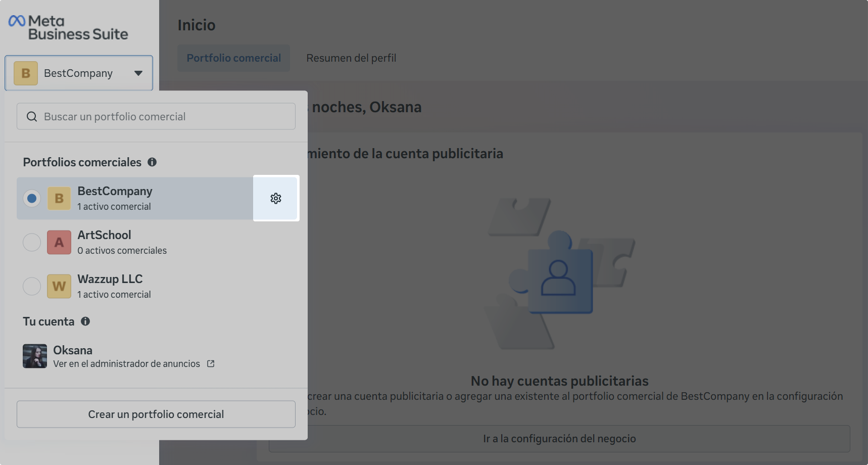Click Oksana's profile thumbnail

[x=34, y=356]
